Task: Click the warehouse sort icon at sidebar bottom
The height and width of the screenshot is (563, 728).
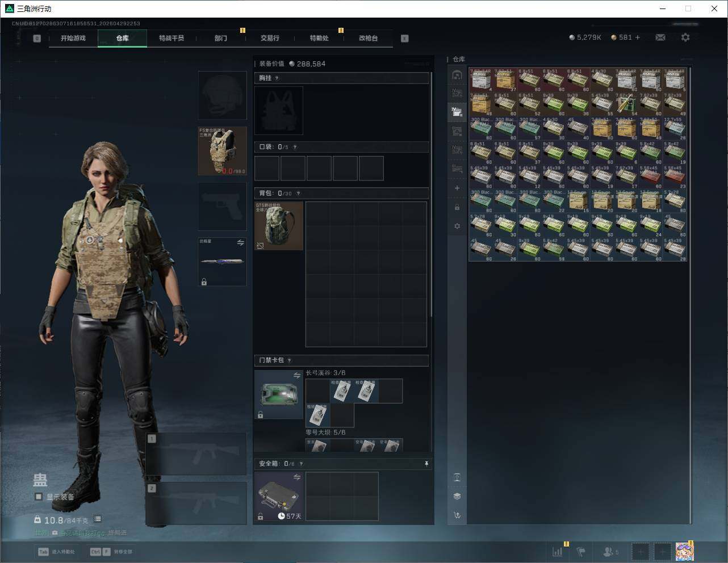Action: click(457, 515)
